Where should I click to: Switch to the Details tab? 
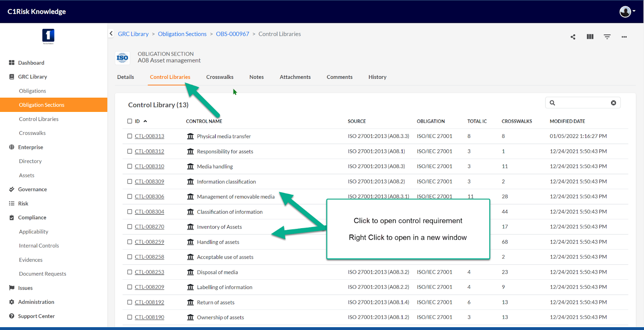(126, 77)
